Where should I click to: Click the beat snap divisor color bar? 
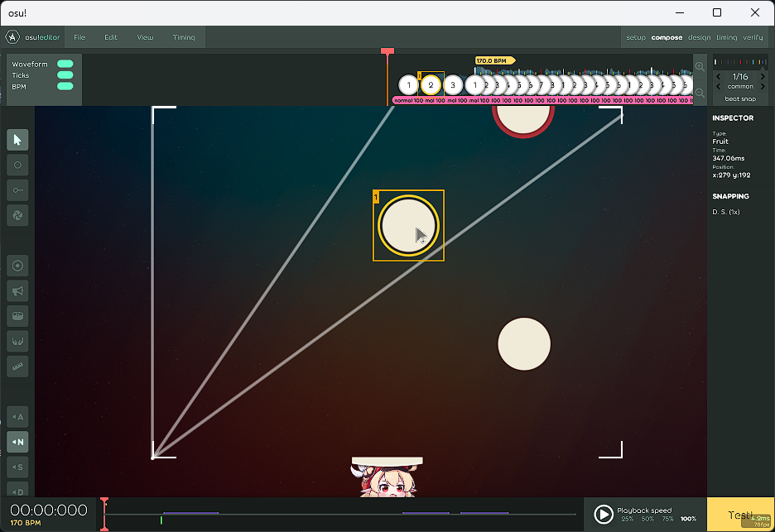tap(740, 62)
